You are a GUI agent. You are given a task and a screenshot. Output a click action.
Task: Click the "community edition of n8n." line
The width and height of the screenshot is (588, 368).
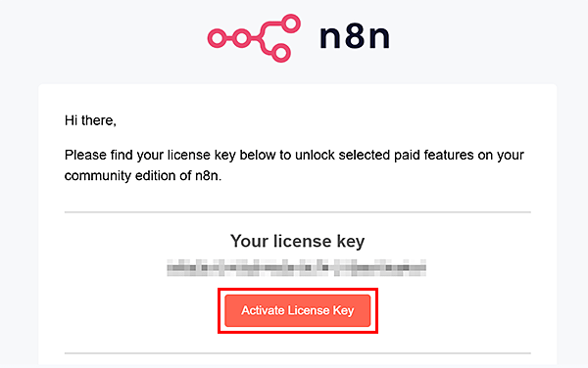click(143, 175)
